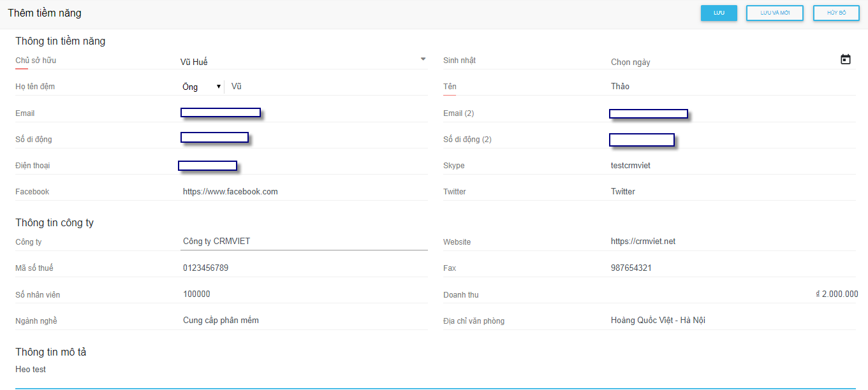Screen dimensions: 868x390
Task: Open the birthday calendar picker icon
Action: click(845, 59)
